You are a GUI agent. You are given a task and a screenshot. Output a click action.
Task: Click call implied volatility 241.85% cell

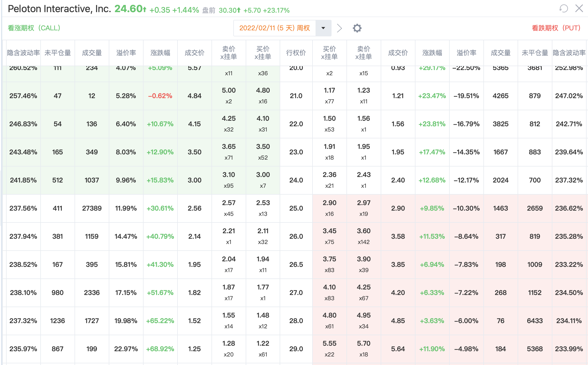(x=23, y=180)
